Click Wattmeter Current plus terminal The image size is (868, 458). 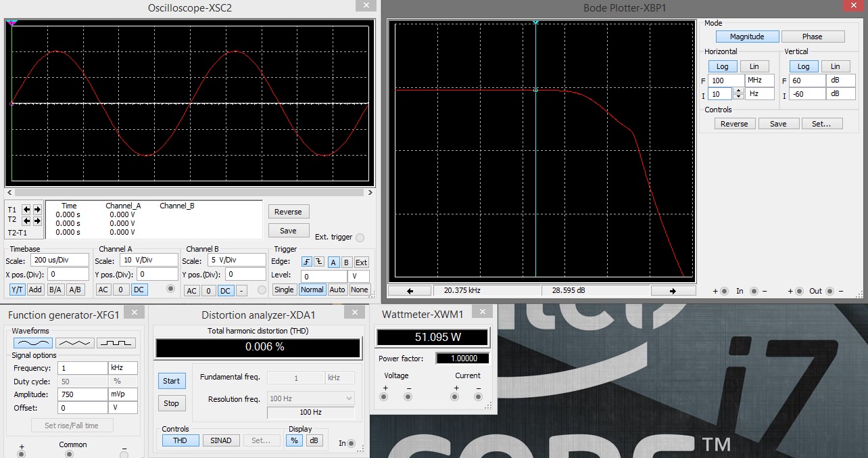point(456,397)
